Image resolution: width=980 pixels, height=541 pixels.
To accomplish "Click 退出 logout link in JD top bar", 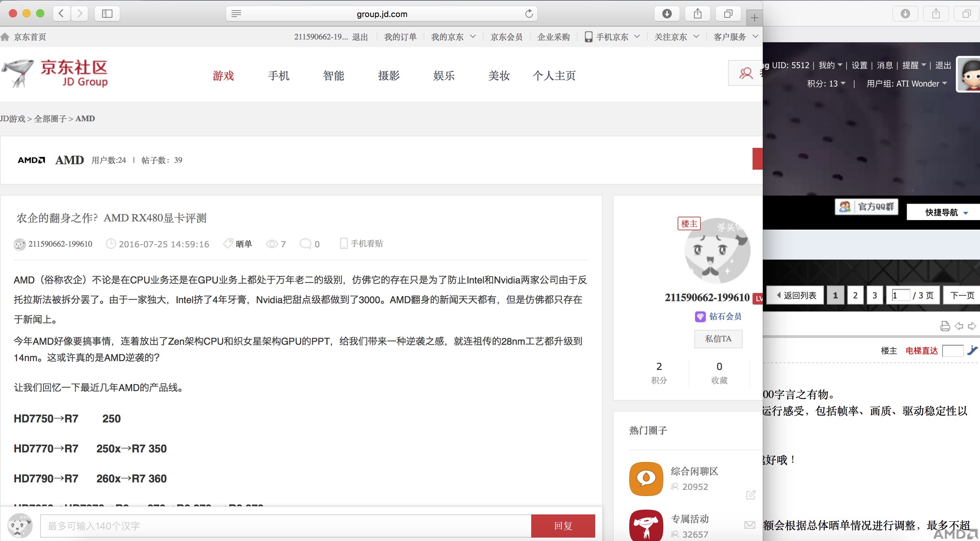I will pos(360,37).
